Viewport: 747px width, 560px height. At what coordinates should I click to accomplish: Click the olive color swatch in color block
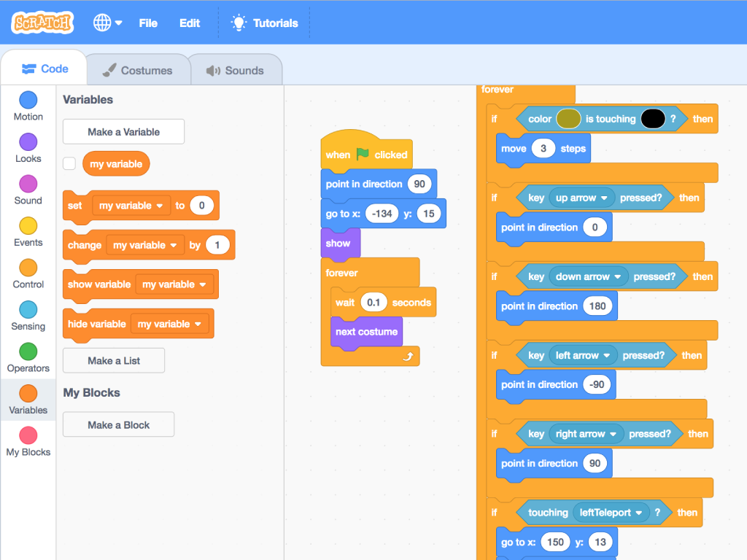tap(568, 119)
